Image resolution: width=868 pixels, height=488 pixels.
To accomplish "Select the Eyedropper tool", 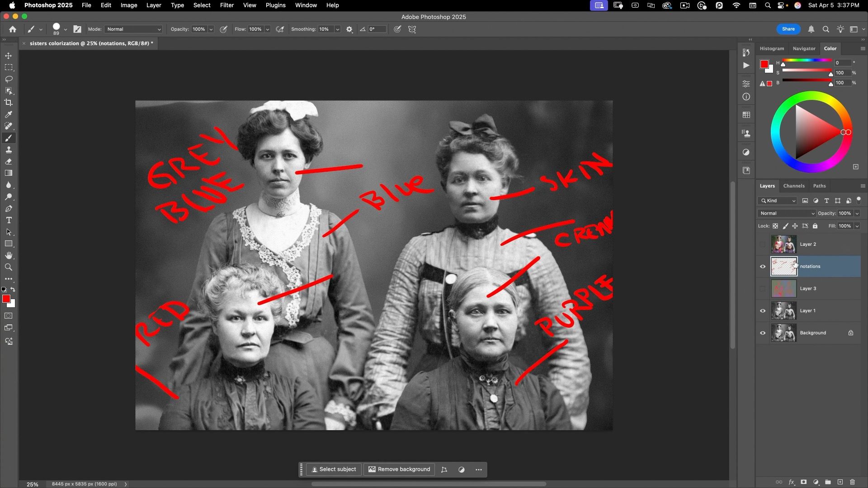I will (x=9, y=114).
